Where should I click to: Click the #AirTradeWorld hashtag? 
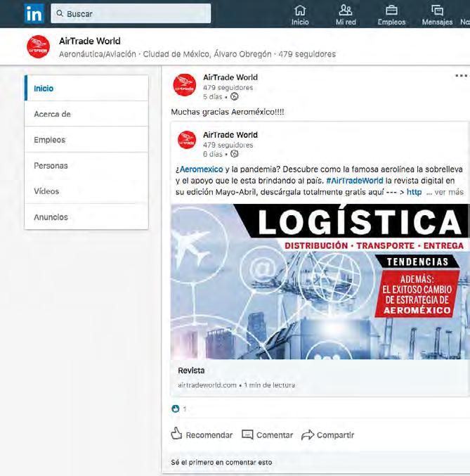click(x=355, y=181)
